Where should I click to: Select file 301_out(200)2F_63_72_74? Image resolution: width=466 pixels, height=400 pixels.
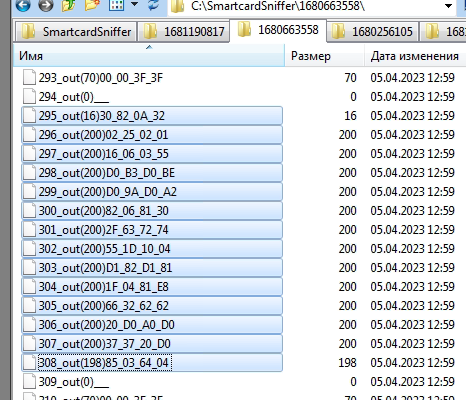tap(152, 230)
